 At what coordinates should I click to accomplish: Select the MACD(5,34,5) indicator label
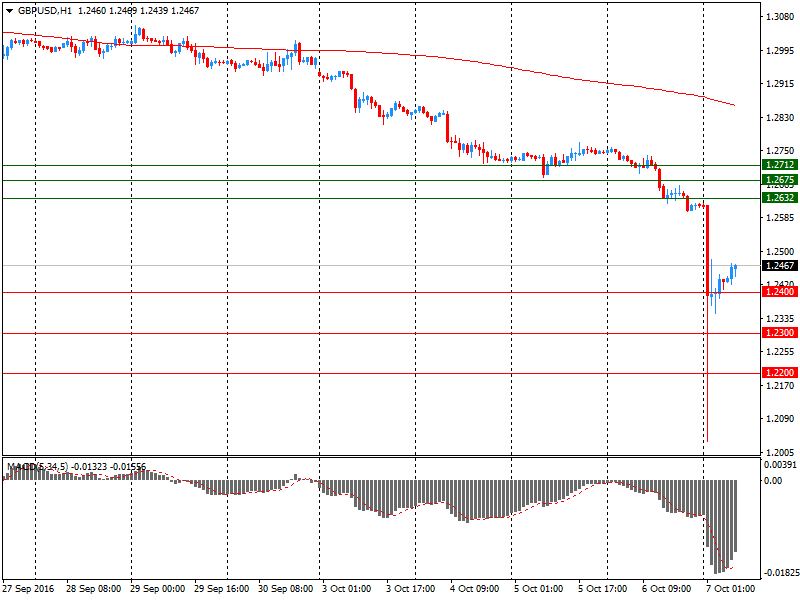[x=37, y=467]
